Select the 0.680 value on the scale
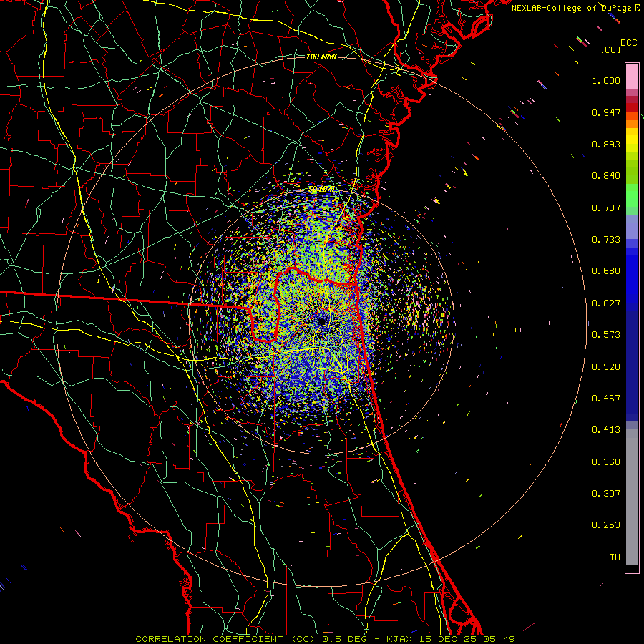This screenshot has width=644, height=644. tap(606, 271)
